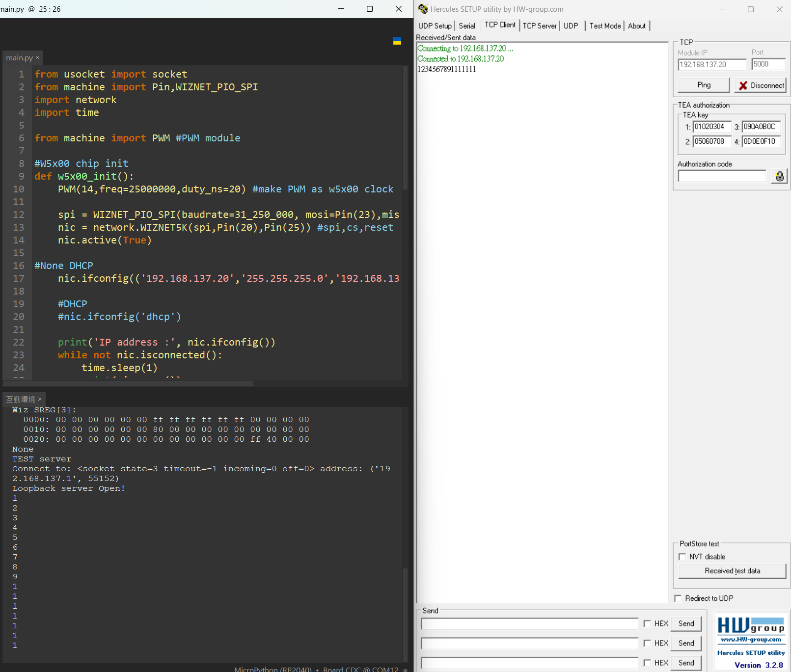This screenshot has width=791, height=672.
Task: Select the UDP tab
Action: (x=571, y=26)
